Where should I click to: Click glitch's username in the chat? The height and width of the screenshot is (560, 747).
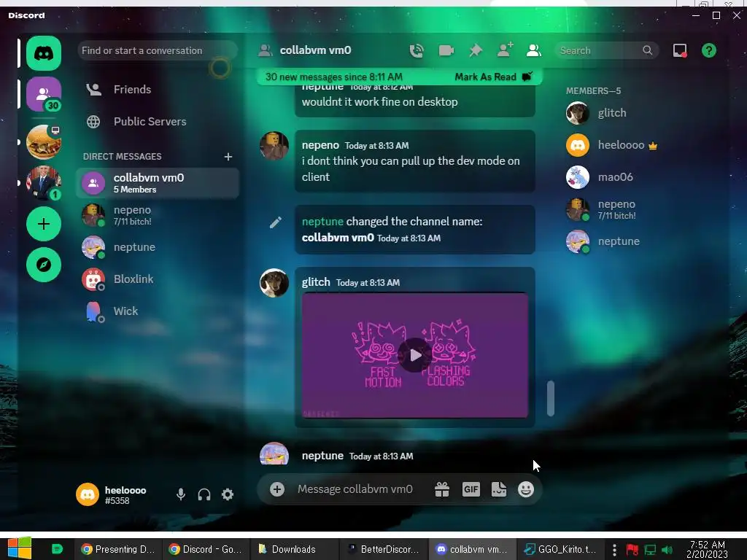coord(316,282)
